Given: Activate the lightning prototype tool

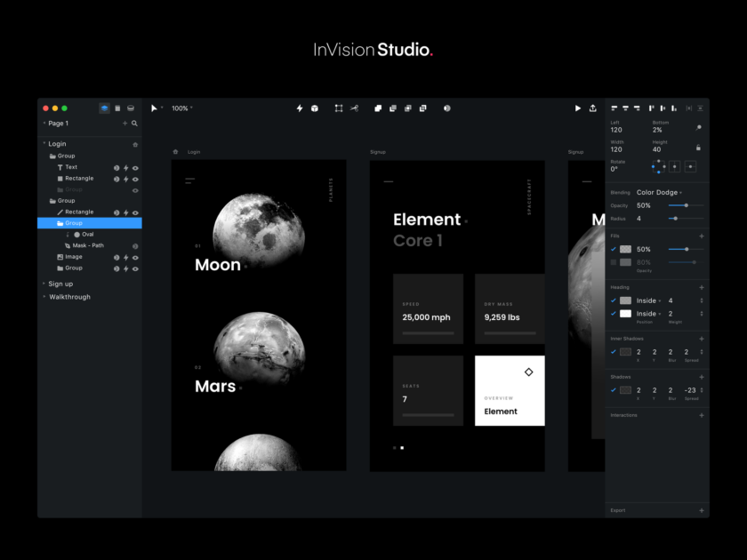Looking at the screenshot, I should pos(299,108).
